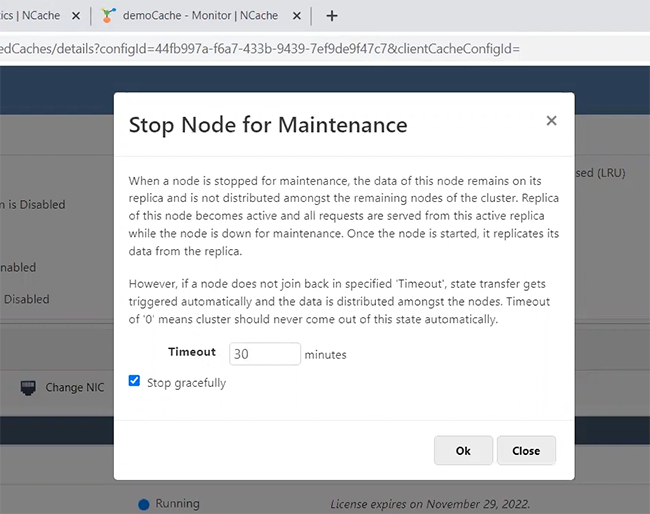The image size is (650, 514).
Task: Click Change NIC in the background page
Action: [x=75, y=387]
